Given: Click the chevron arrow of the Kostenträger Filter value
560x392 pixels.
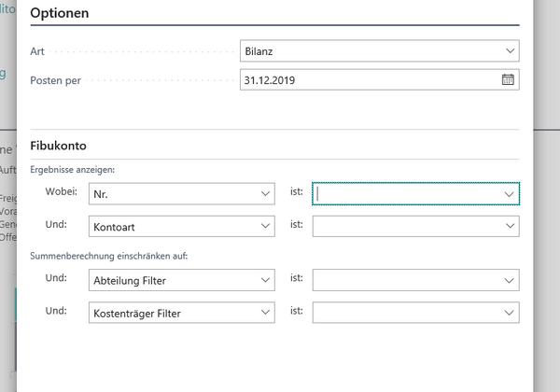Looking at the screenshot, I should tap(509, 313).
